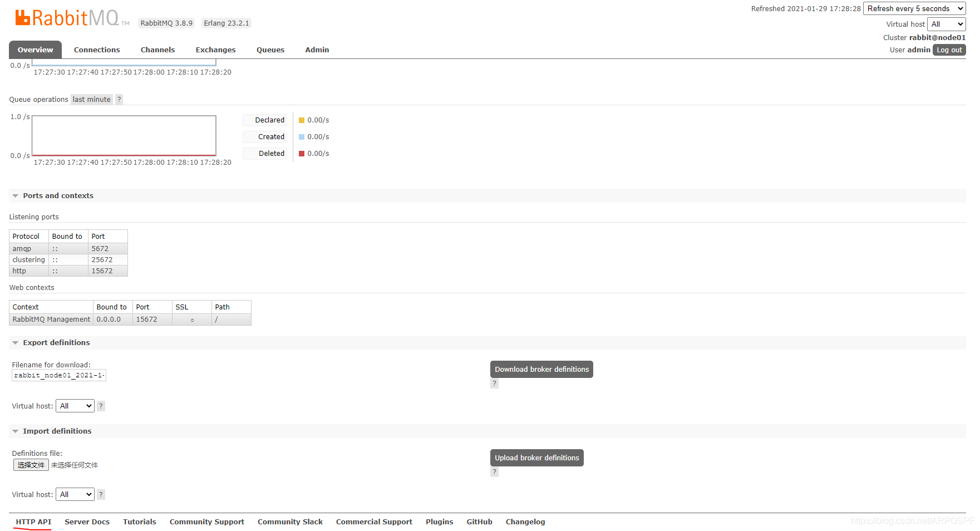980x531 pixels.
Task: Toggle the Declared series on the chart
Action: point(265,120)
